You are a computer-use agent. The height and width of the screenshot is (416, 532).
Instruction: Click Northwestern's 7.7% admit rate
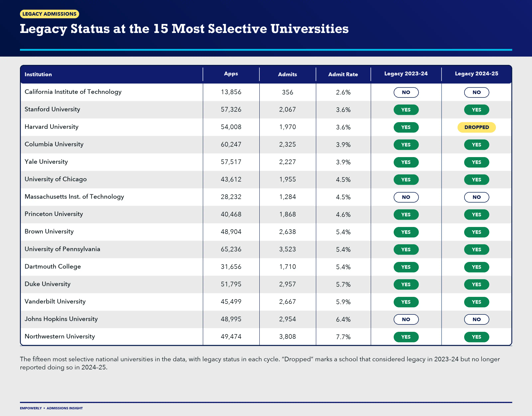(x=343, y=337)
